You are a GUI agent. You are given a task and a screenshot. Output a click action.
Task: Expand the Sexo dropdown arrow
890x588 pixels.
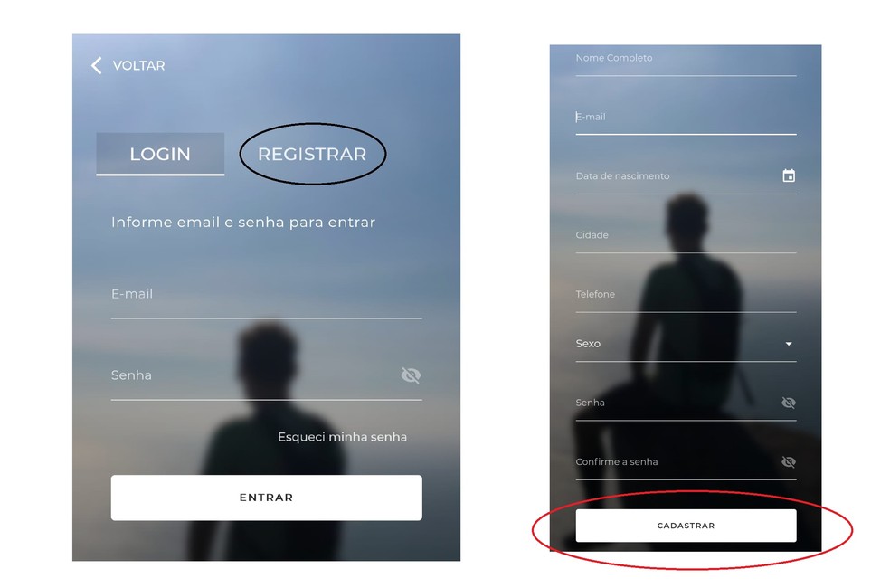point(789,344)
